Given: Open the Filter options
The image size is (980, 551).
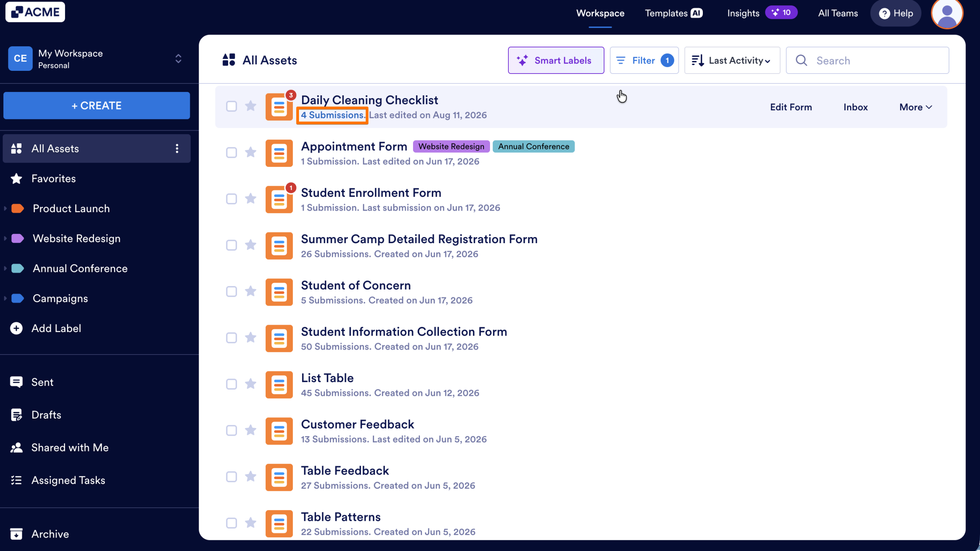Looking at the screenshot, I should pos(644,60).
